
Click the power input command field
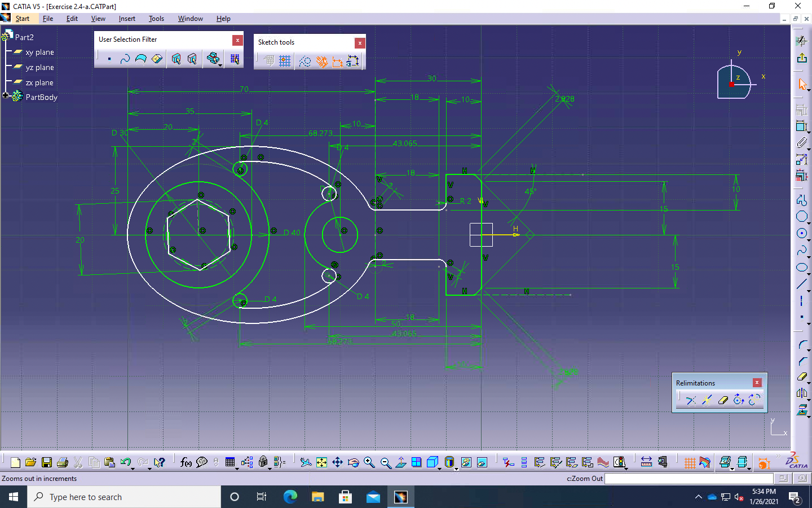tap(689, 479)
